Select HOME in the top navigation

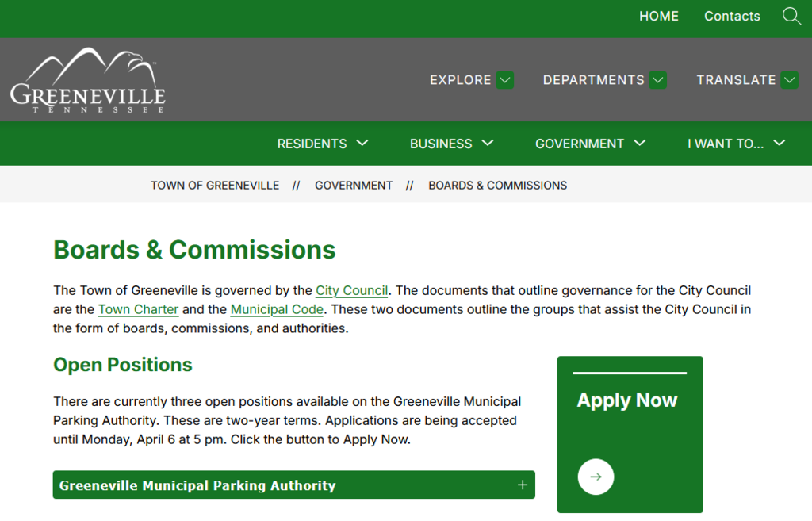(x=659, y=16)
